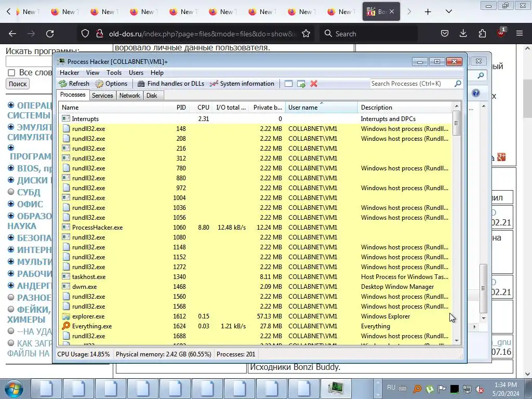Toggle the Все слова checkbox on webpage
Screen dimensions: 532x399
[11, 73]
